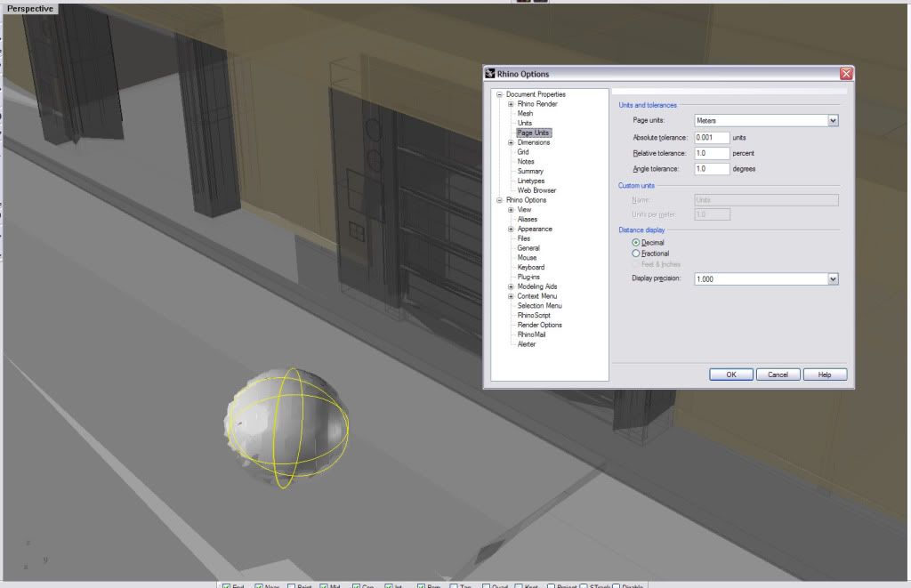
Task: Close the Rhino Options dialog
Action: point(845,74)
